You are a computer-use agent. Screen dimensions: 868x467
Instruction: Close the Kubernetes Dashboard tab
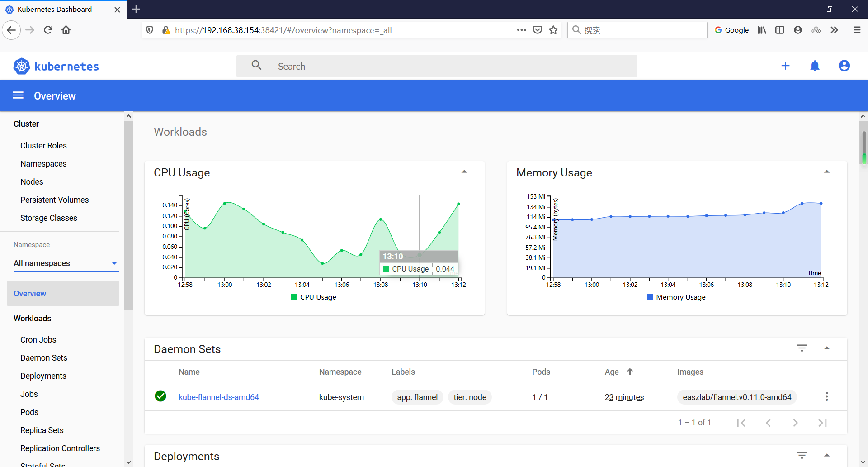[117, 10]
